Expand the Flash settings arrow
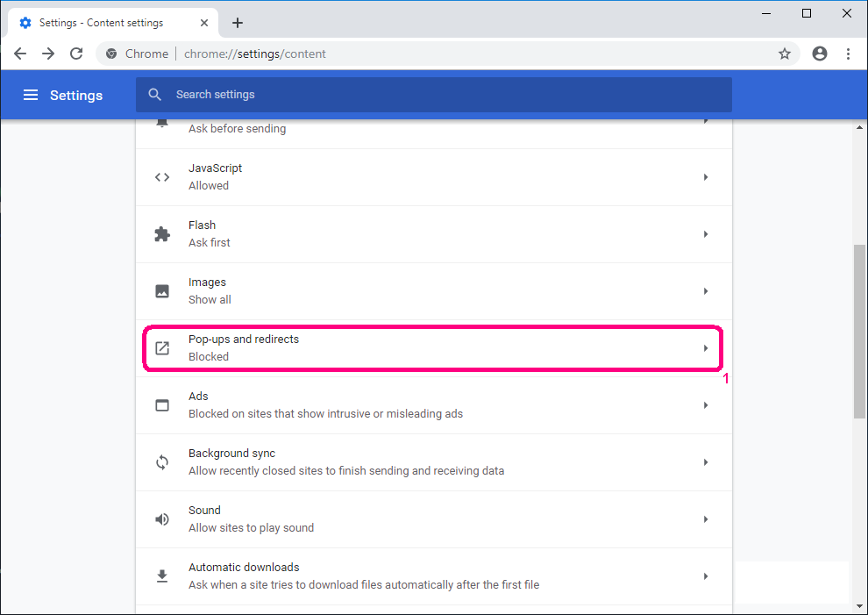Screen dimensions: 868x615 click(706, 234)
